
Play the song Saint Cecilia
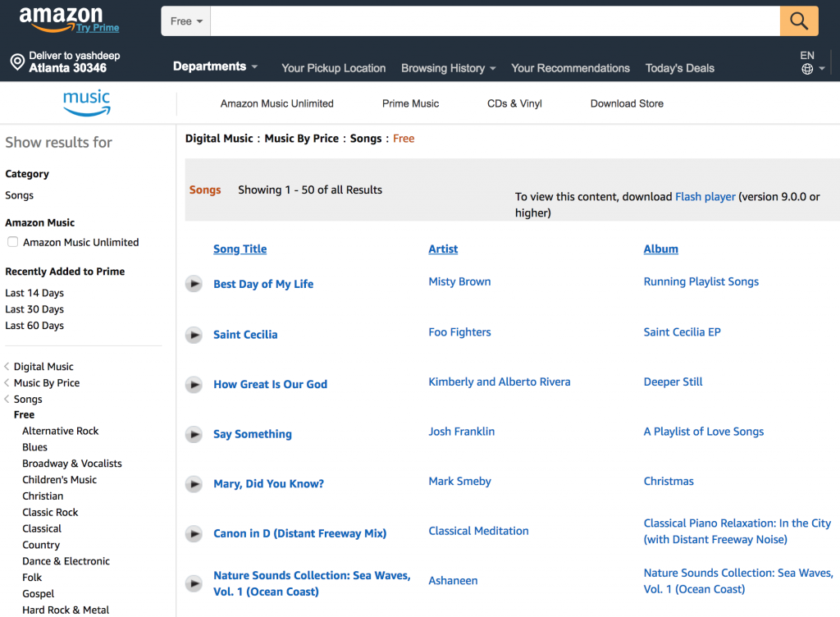[194, 335]
